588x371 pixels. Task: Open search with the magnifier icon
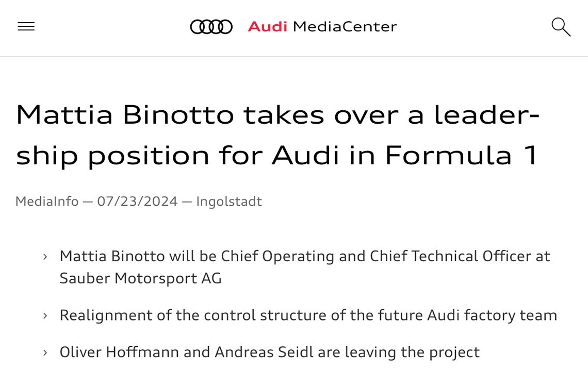coord(560,26)
